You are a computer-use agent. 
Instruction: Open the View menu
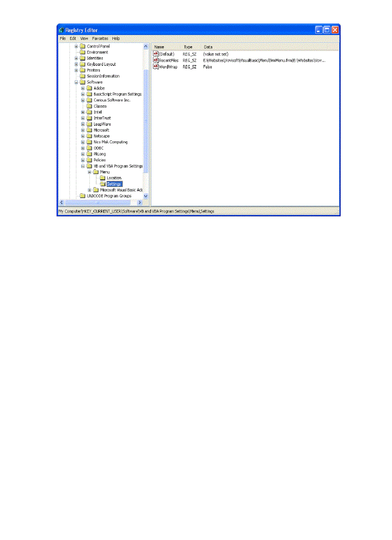click(84, 38)
